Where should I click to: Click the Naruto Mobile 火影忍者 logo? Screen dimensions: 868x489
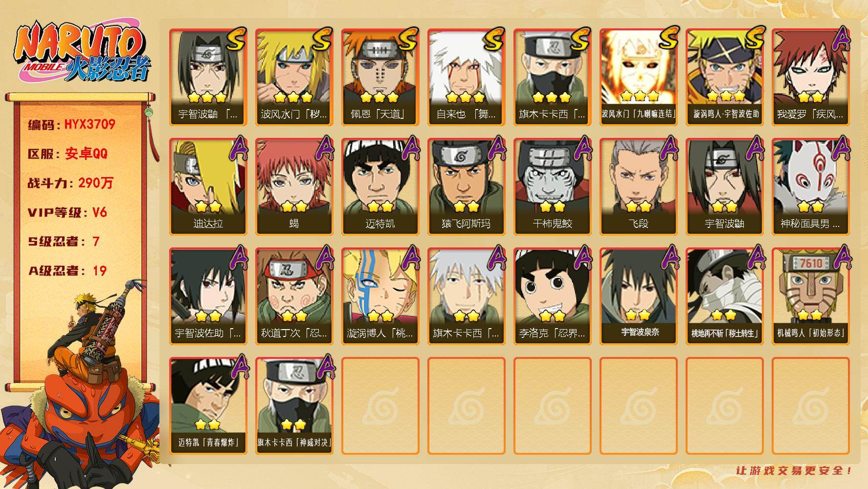pos(83,53)
